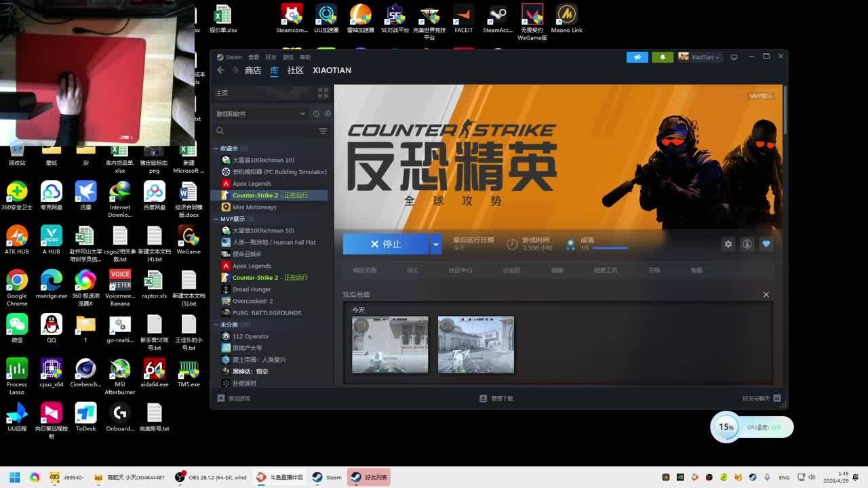Go forward with Steam's forward arrow

coord(235,70)
